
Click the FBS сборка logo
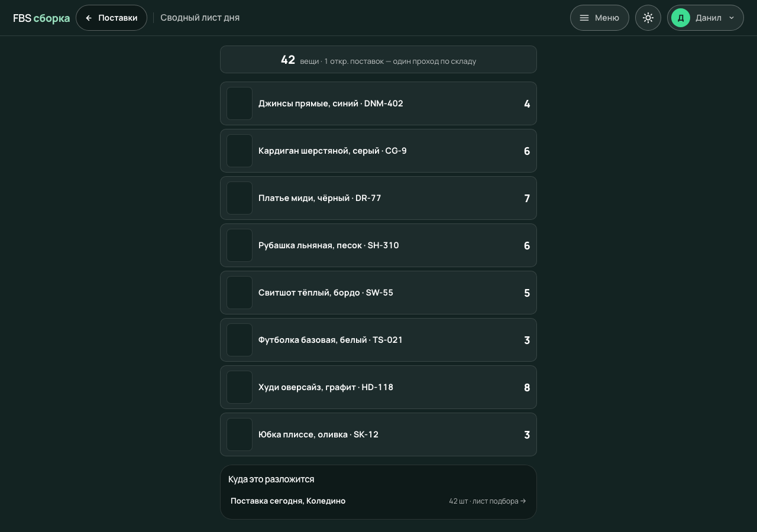[41, 18]
